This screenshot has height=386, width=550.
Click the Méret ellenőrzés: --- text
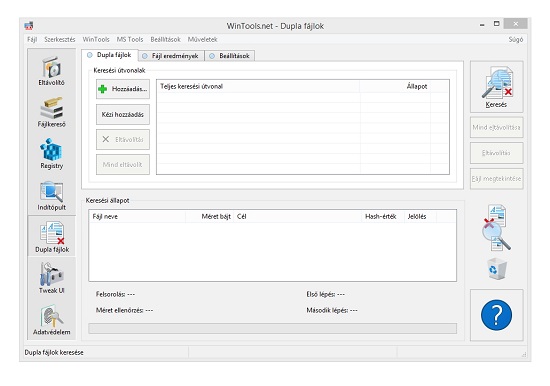125,310
